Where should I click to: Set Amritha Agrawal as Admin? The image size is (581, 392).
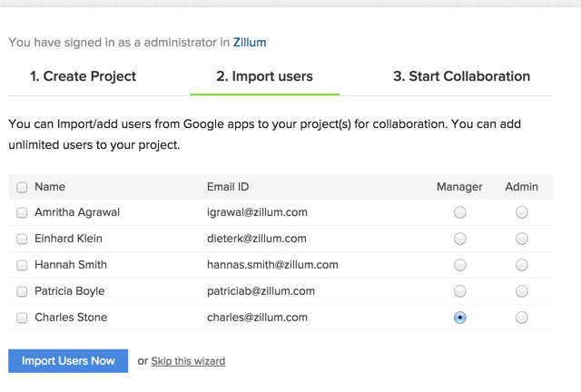[x=521, y=212]
